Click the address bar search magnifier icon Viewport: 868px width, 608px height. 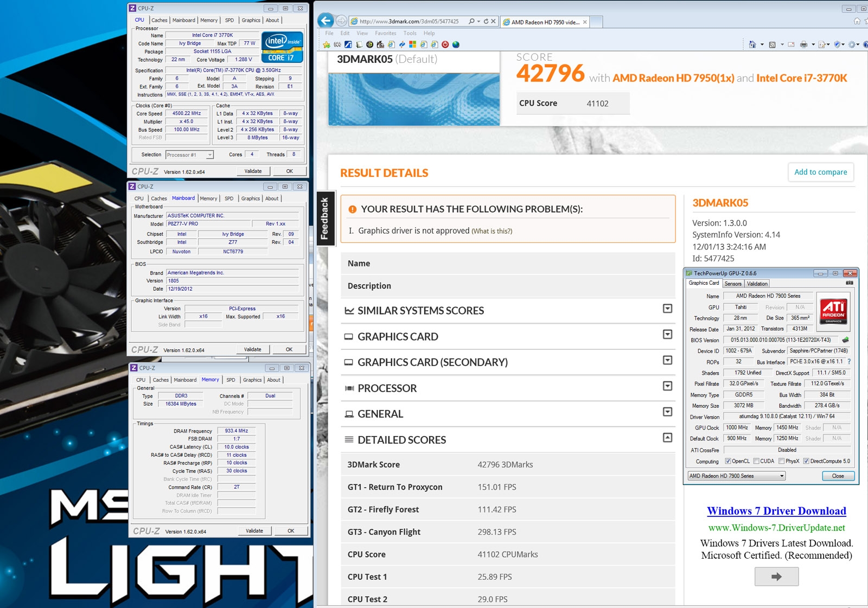(471, 22)
